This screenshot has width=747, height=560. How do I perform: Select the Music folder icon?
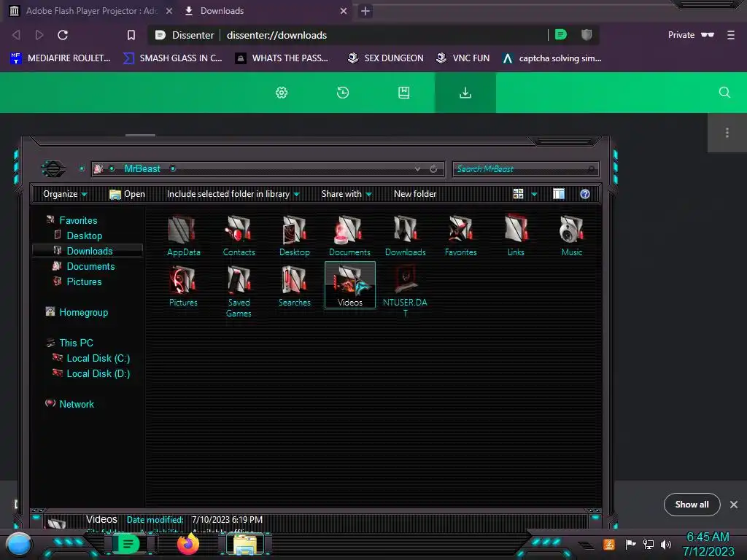[x=572, y=236]
